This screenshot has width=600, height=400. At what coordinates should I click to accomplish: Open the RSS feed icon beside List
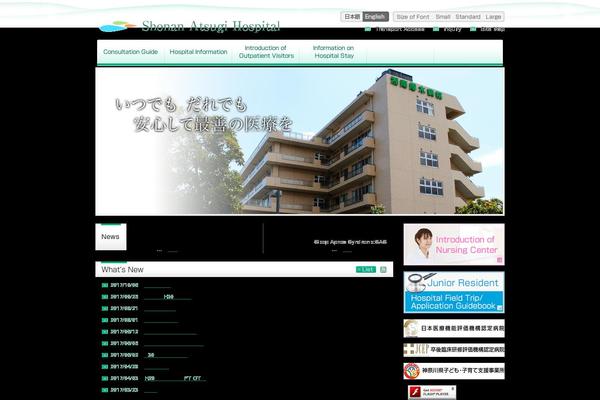coord(383,269)
